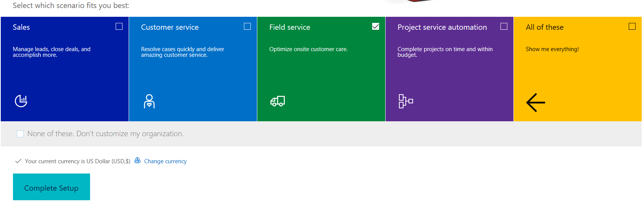Click 'Select which scenario fits you best' heading
Image resolution: width=644 pixels, height=209 pixels.
click(71, 6)
